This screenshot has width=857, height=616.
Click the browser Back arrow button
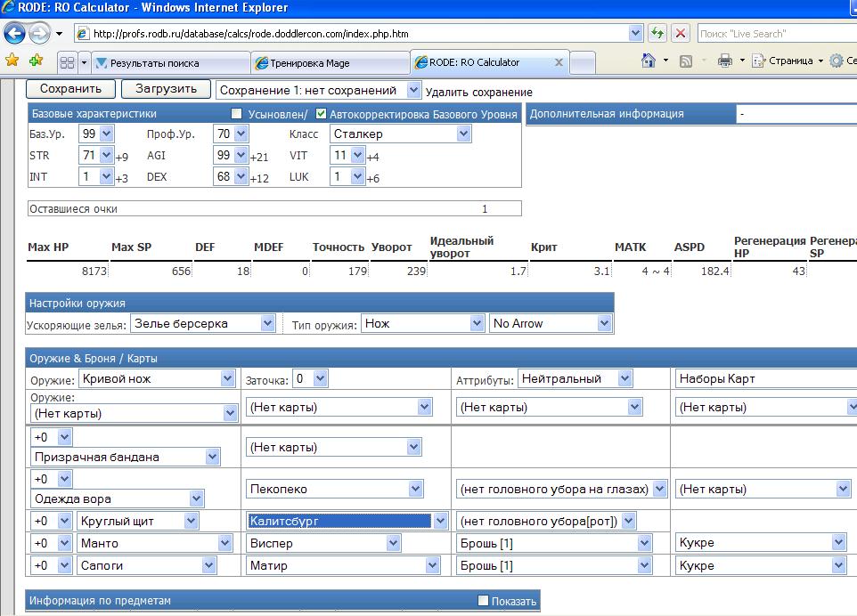(x=15, y=34)
